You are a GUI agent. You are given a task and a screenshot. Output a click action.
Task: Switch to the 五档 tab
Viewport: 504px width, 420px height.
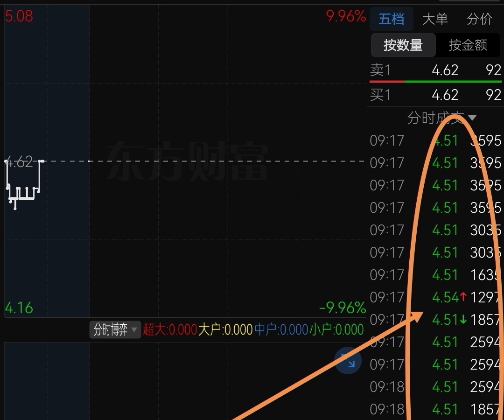(392, 19)
